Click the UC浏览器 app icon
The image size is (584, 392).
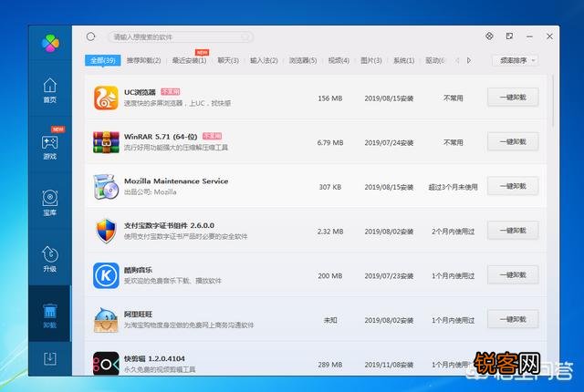(x=106, y=98)
